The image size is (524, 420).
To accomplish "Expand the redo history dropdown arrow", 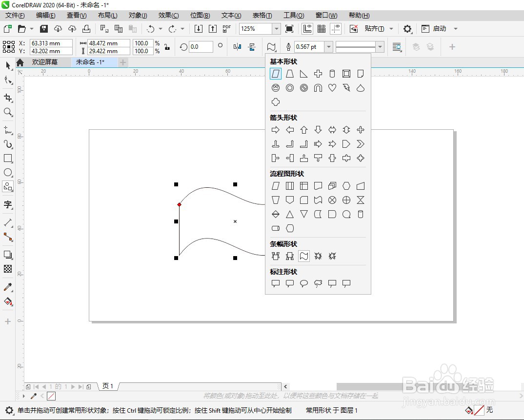I will point(182,29).
